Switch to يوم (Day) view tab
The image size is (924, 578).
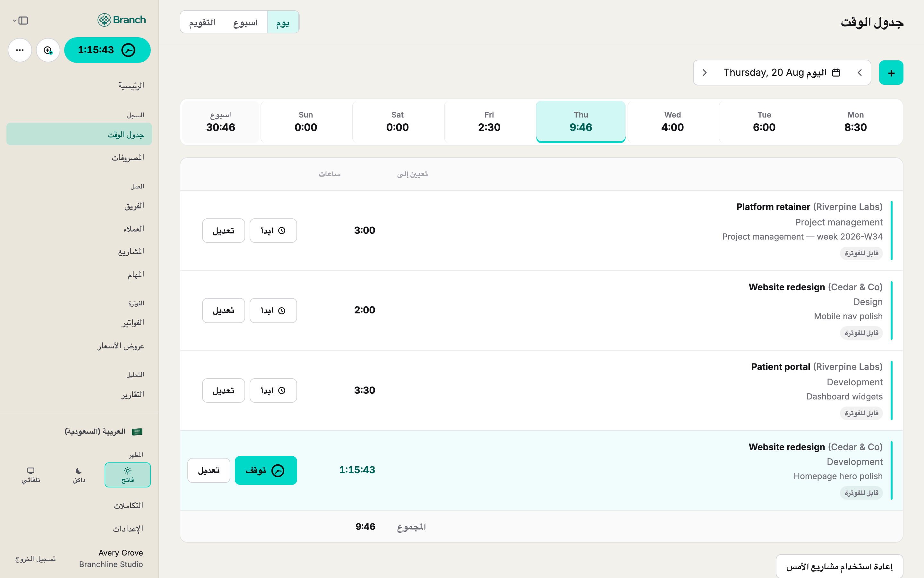click(283, 22)
